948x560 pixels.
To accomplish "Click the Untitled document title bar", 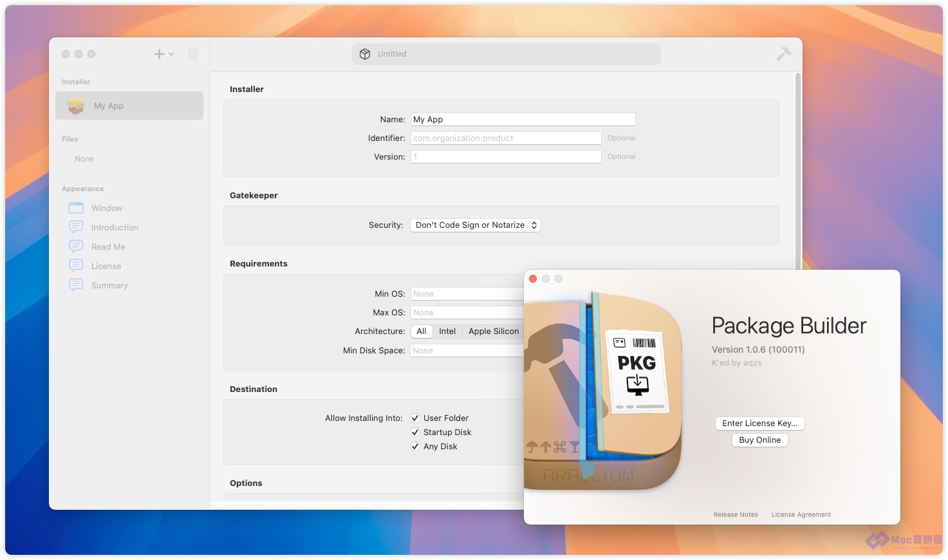I will point(507,54).
